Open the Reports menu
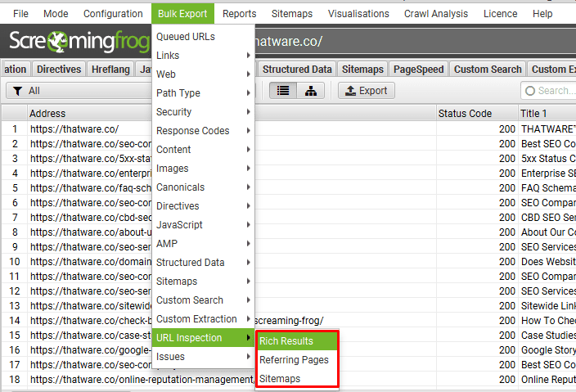 point(240,14)
